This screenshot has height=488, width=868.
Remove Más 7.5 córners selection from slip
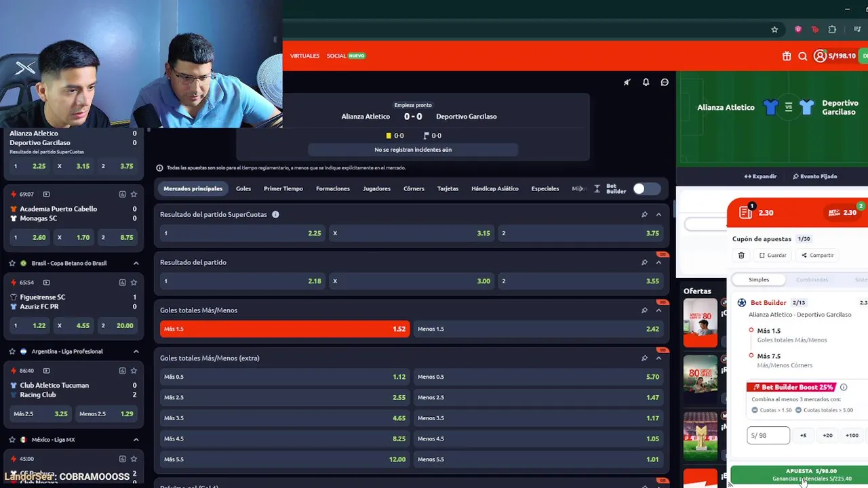coord(751,355)
